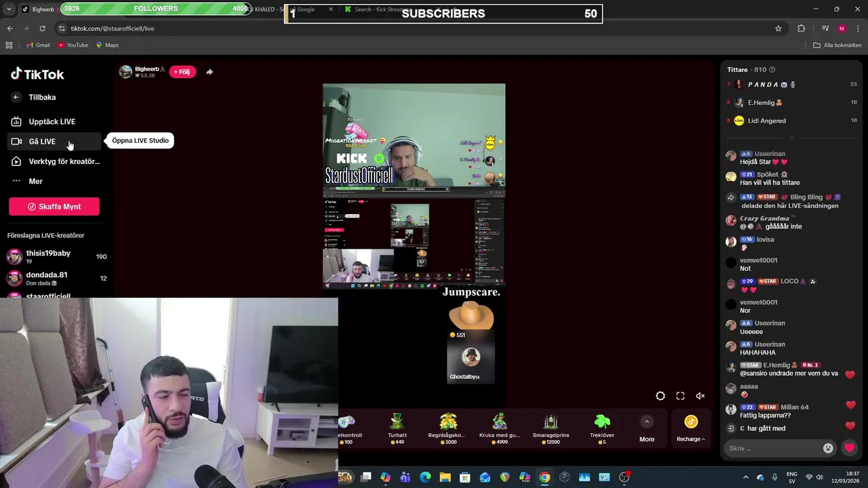Open the Maps bookmark
The image size is (868, 488).
pyautogui.click(x=107, y=45)
